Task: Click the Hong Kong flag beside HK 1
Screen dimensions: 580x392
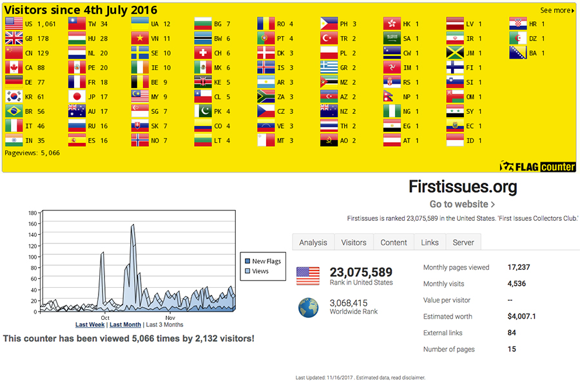Action: pos(392,24)
